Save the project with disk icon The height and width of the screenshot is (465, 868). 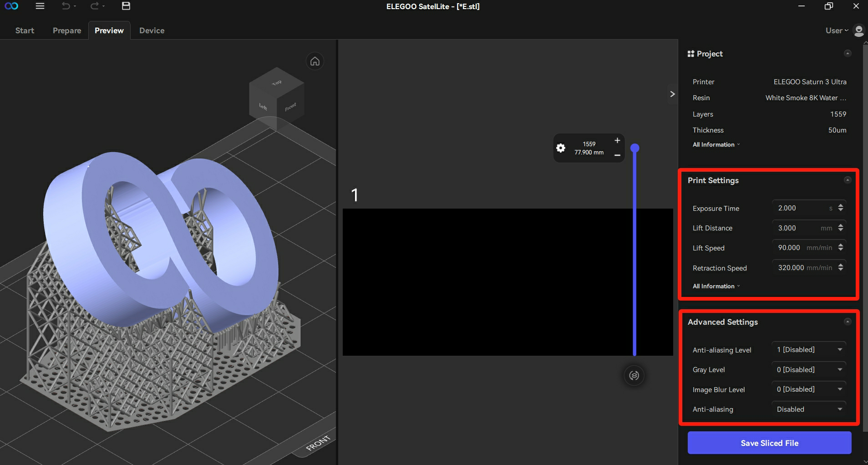[x=126, y=6]
